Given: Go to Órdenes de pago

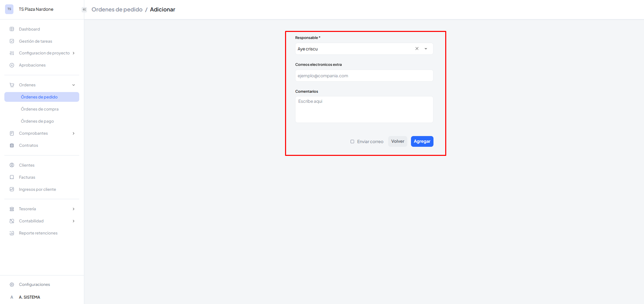Looking at the screenshot, I should click(x=37, y=121).
